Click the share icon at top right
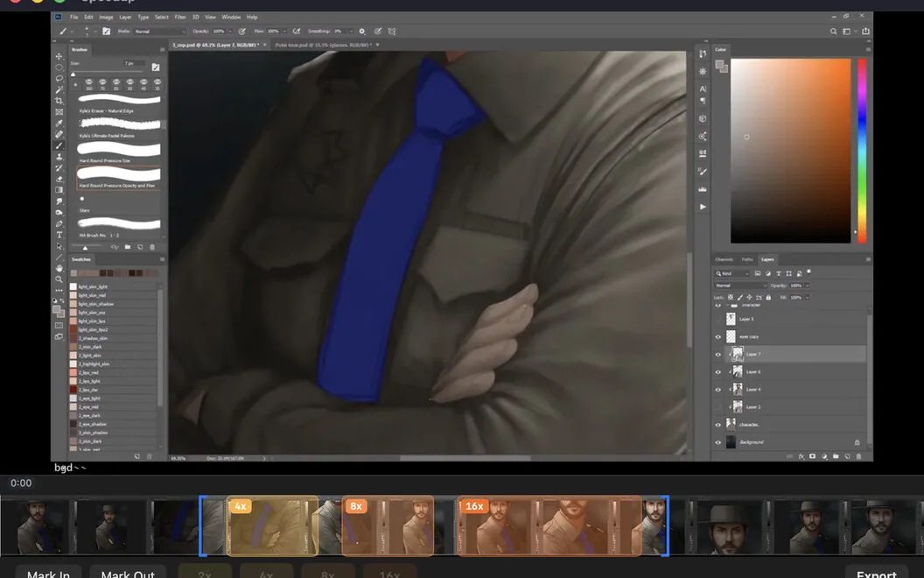Viewport: 924px width, 578px height. 865,32
